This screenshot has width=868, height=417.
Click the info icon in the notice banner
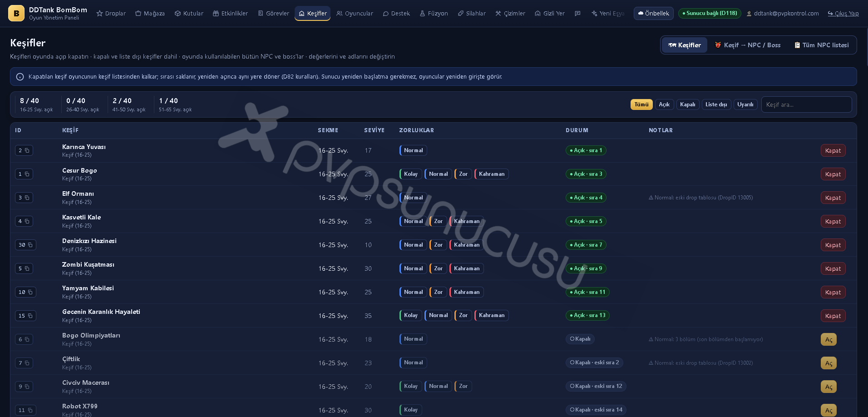pos(20,77)
